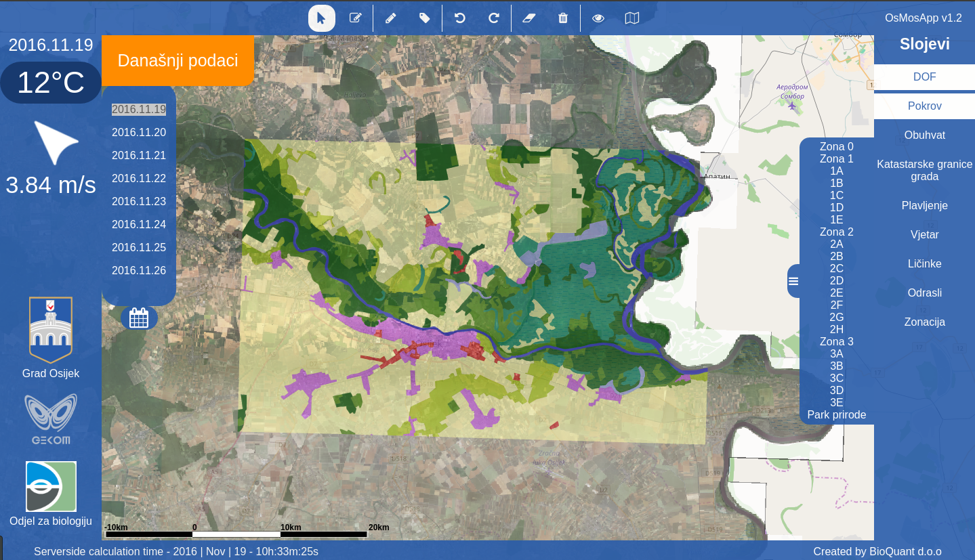The height and width of the screenshot is (560, 975).
Task: Select date 2016.11.22 from list
Action: coord(139,178)
